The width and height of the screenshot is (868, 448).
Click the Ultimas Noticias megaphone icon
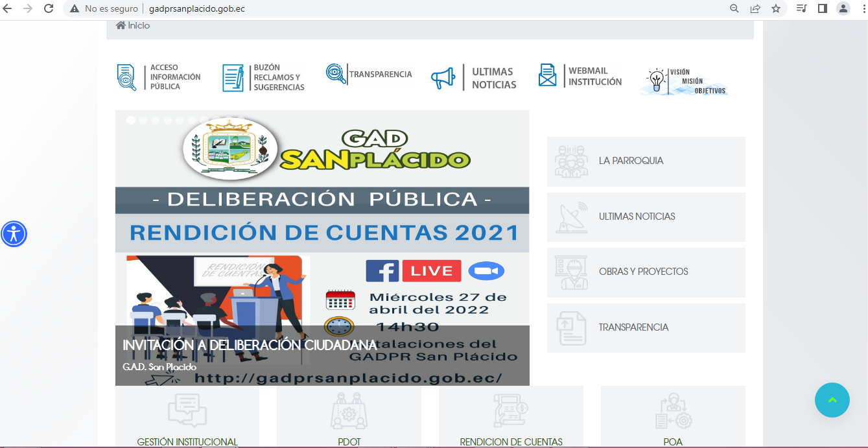click(443, 78)
